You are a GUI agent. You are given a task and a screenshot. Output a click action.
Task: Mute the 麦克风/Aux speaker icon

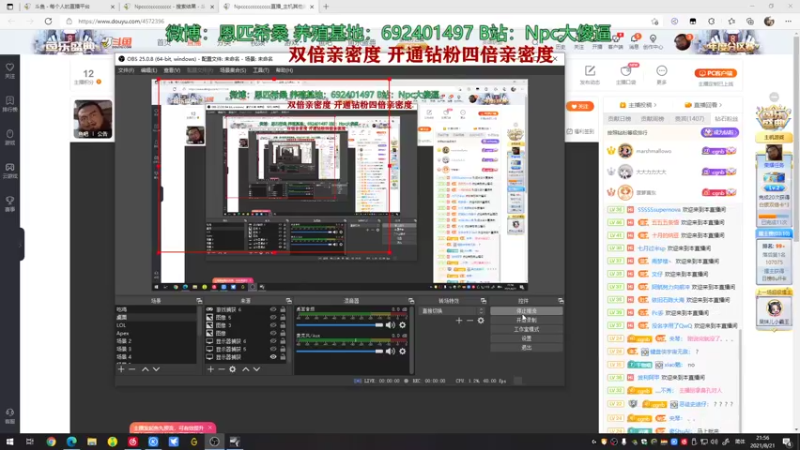click(x=390, y=351)
